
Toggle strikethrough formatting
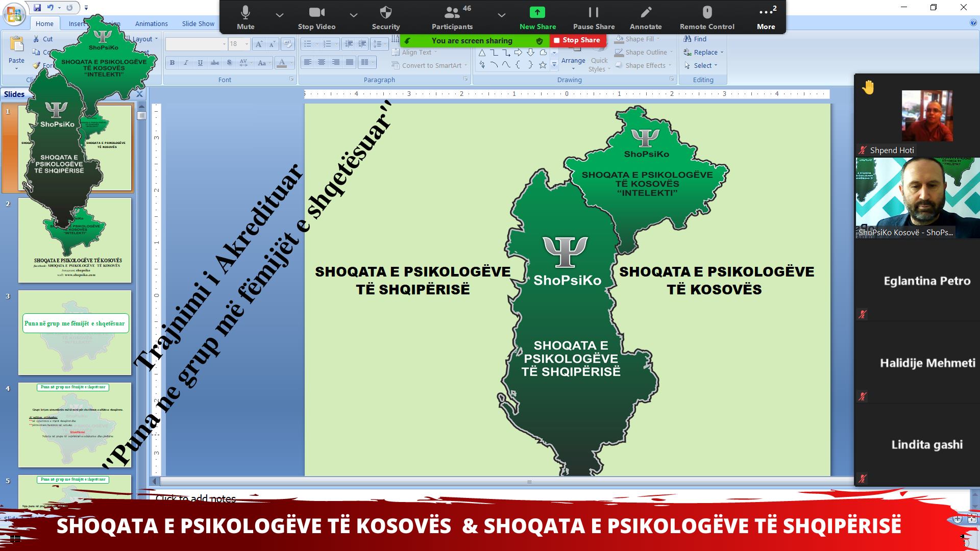click(215, 63)
